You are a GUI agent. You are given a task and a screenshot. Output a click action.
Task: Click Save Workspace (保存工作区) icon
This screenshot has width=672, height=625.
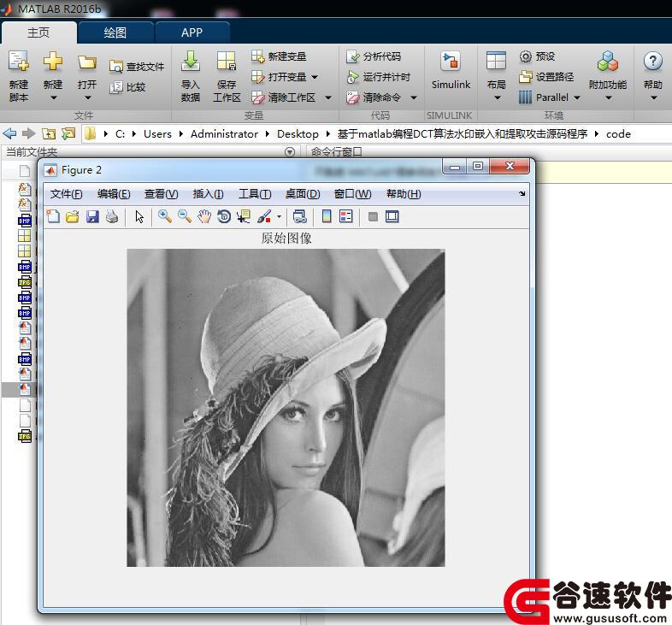tap(227, 62)
